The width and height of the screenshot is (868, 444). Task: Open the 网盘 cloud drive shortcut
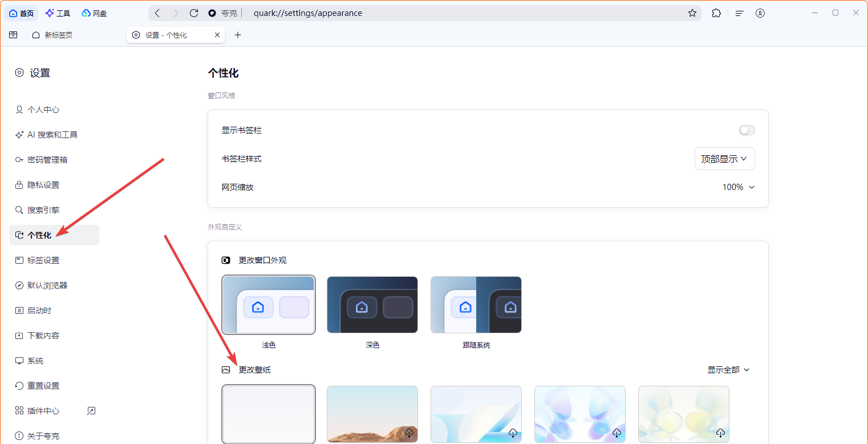coord(94,13)
